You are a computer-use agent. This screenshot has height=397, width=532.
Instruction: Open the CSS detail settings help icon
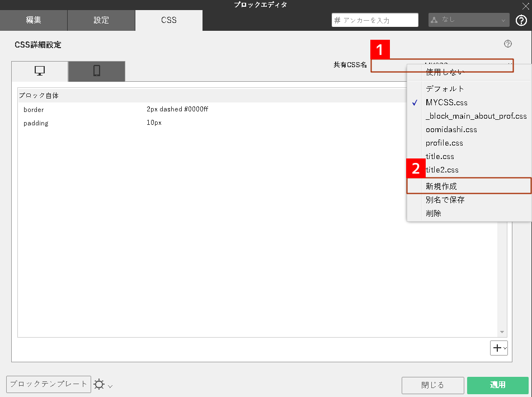point(507,44)
